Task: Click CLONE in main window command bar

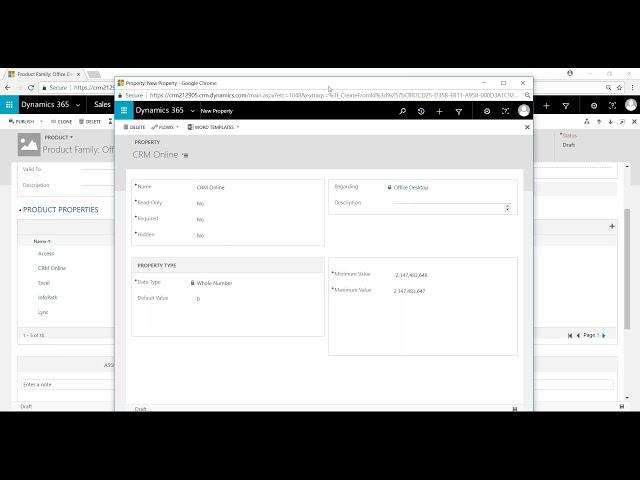Action: pos(62,122)
